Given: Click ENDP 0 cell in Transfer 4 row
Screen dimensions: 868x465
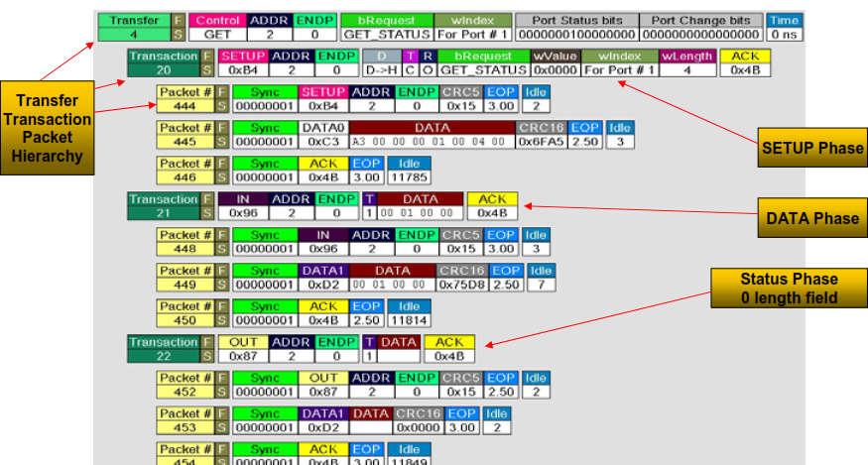Looking at the screenshot, I should (x=314, y=27).
